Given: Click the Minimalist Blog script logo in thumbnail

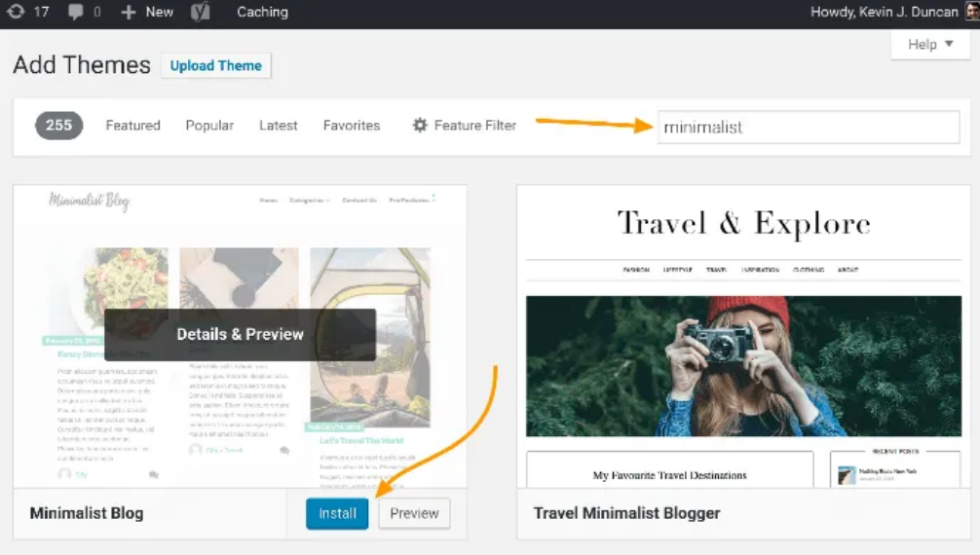Looking at the screenshot, I should [90, 201].
